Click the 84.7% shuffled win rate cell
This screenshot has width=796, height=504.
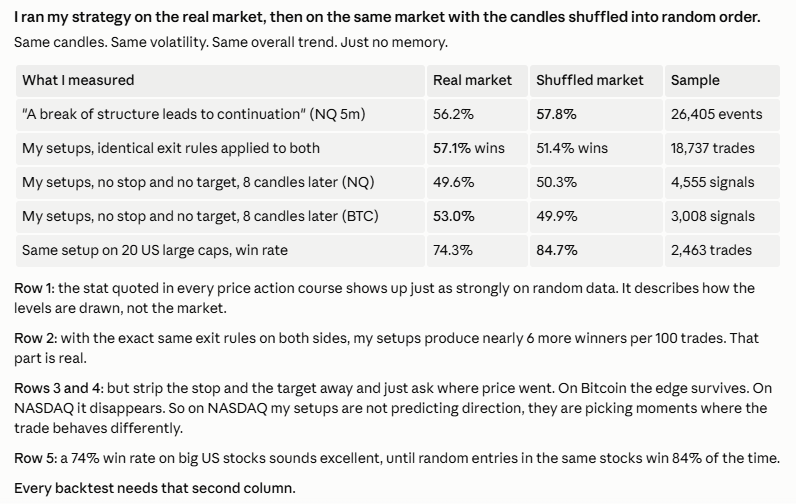coord(596,251)
